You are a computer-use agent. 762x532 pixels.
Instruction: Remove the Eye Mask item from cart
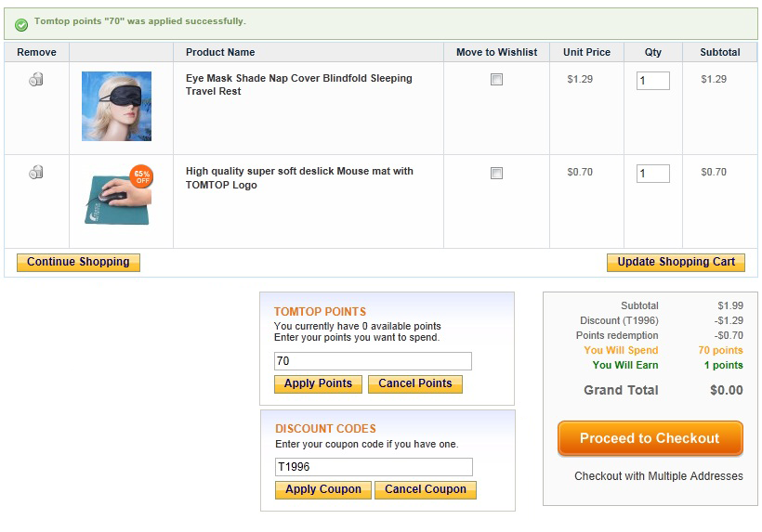36,80
